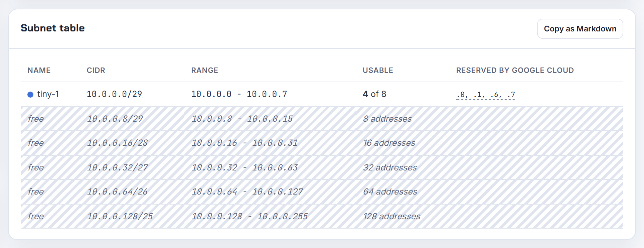Click range 10.0.0.32 - 10.0.0.63

[x=245, y=167]
